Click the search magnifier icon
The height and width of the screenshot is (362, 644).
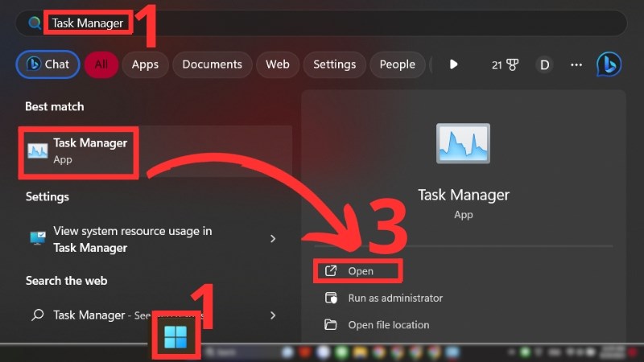[x=35, y=23]
